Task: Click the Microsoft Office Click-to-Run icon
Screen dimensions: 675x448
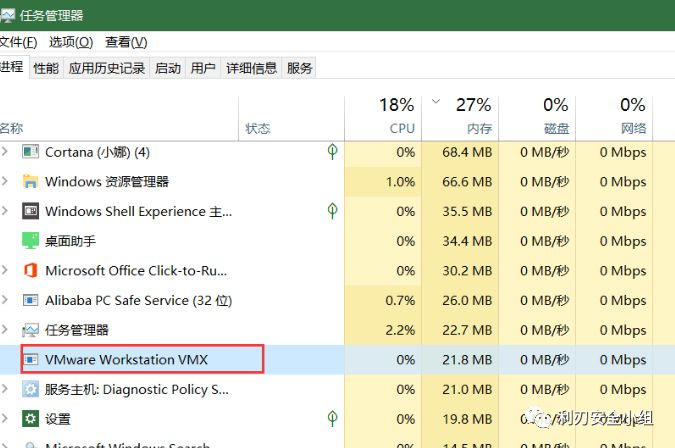Action: pyautogui.click(x=30, y=271)
